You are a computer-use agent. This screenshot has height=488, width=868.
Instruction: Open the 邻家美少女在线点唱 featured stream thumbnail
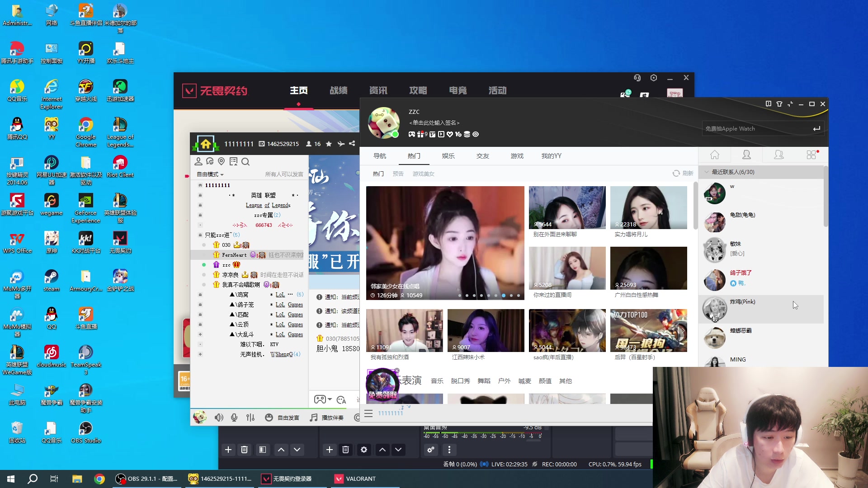point(445,243)
